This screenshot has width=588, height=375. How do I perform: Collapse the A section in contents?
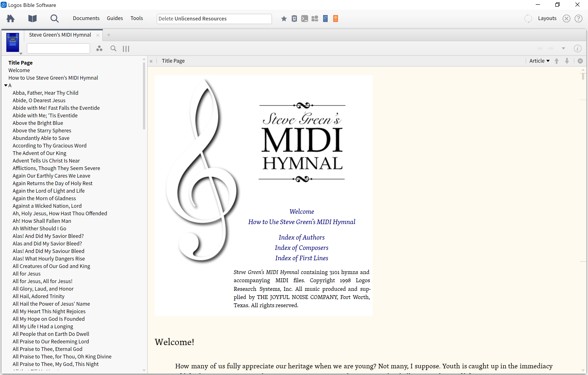[x=6, y=85]
